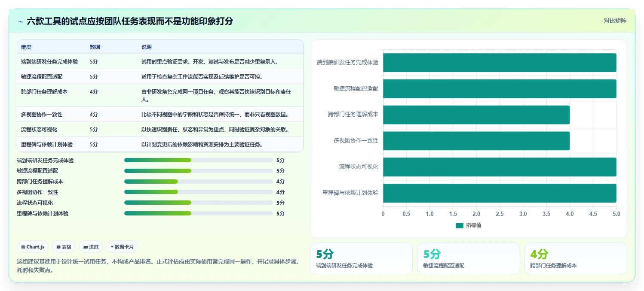The width and height of the screenshot is (644, 291).
Task: Click chart bar for 流程状态可视化
Action: pos(500,167)
